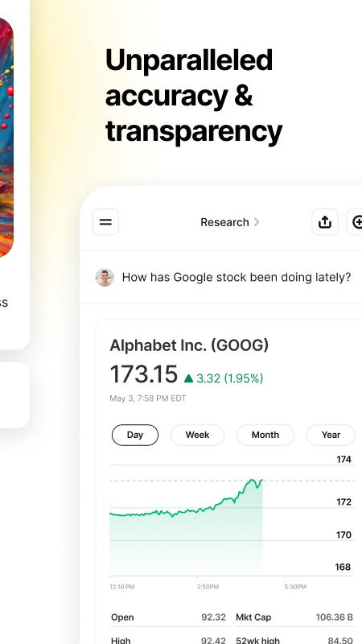Select the Week range option

pyautogui.click(x=197, y=435)
